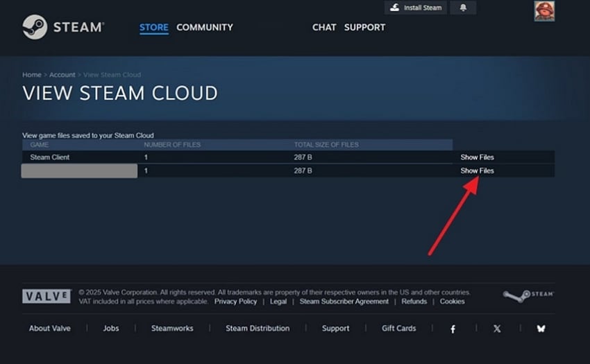Open the notifications bell icon

click(x=463, y=8)
